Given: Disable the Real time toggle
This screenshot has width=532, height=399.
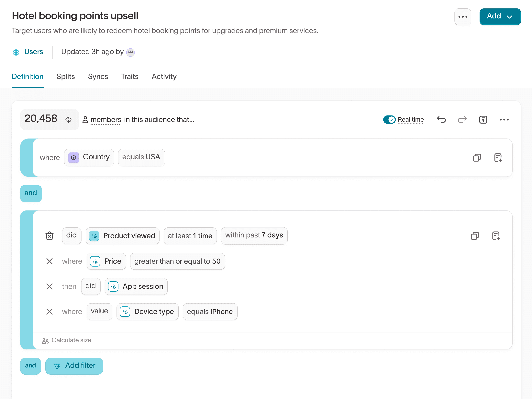Looking at the screenshot, I should pyautogui.click(x=389, y=119).
